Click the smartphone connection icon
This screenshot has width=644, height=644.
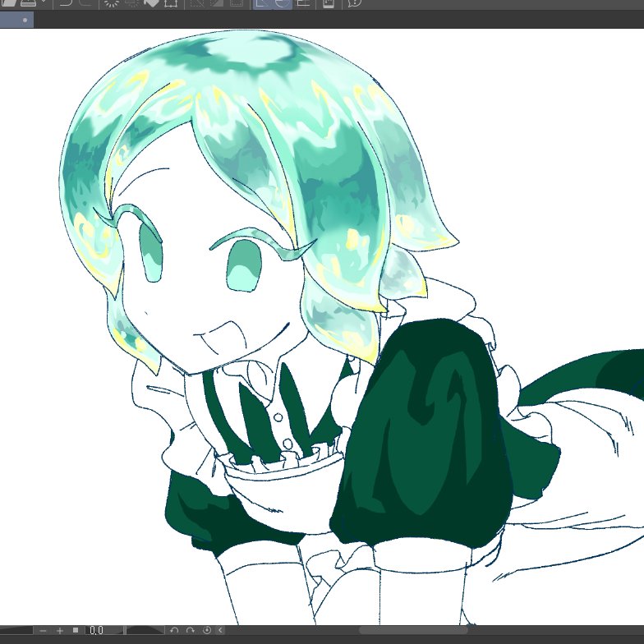(329, 3)
